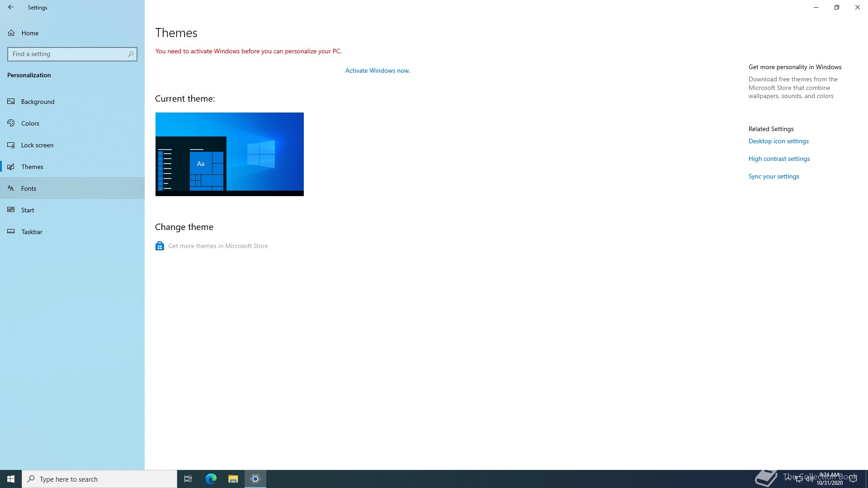Viewport: 868px width, 488px height.
Task: Click the Taskbar bar icon
Action: pyautogui.click(x=11, y=231)
